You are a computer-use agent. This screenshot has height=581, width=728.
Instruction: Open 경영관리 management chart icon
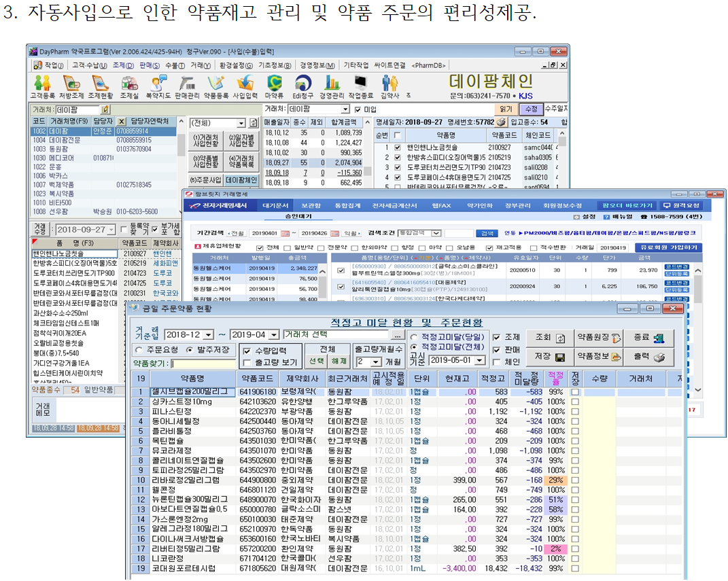(332, 87)
